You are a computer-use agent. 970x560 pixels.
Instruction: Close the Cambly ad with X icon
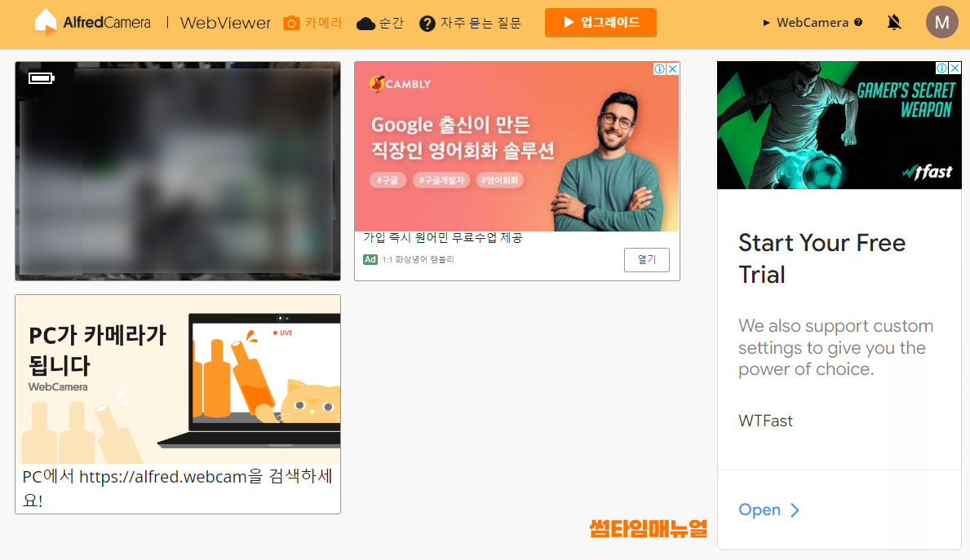(673, 68)
